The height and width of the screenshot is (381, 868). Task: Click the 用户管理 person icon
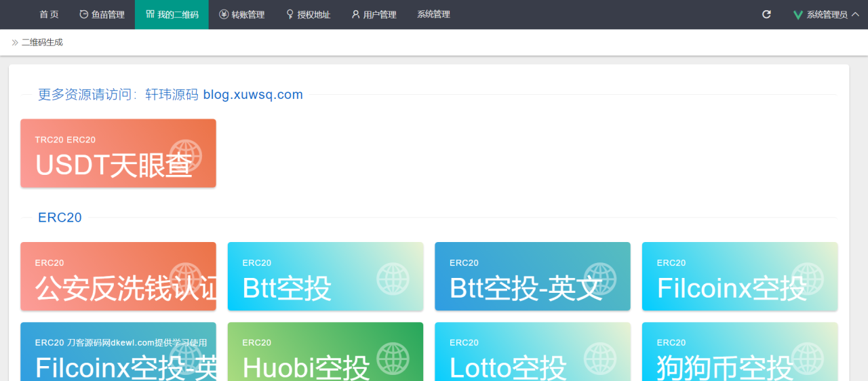click(x=356, y=14)
